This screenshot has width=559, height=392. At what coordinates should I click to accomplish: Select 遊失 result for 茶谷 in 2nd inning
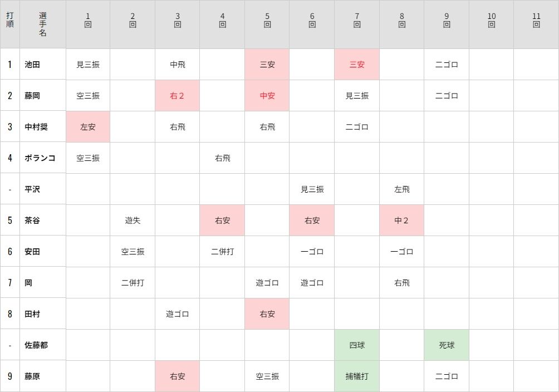(x=133, y=220)
